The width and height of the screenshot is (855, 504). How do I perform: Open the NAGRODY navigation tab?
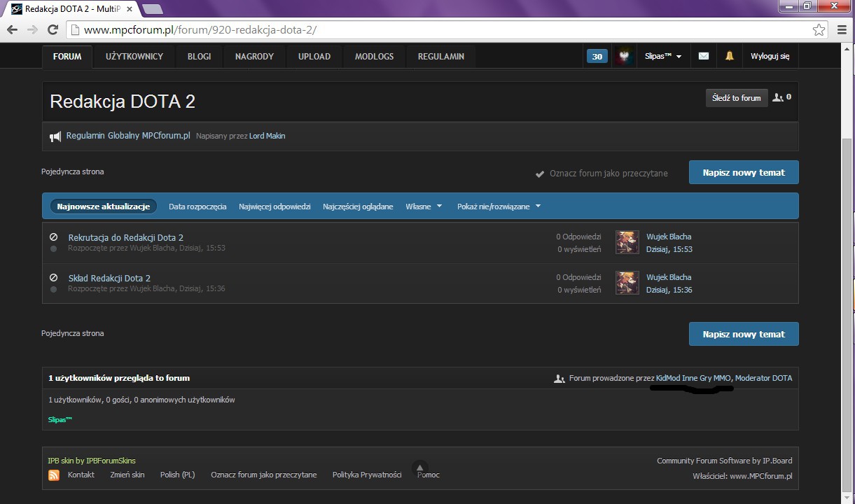(x=254, y=57)
